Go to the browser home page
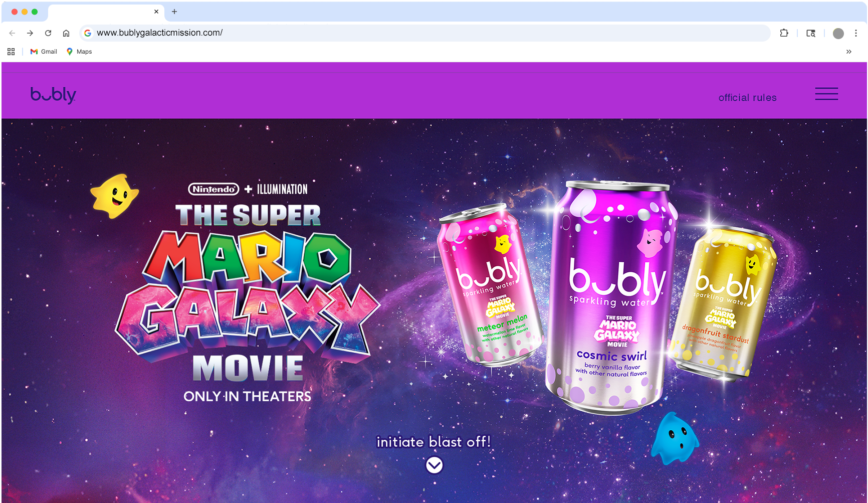Screen dimensions: 868x503 [66, 33]
